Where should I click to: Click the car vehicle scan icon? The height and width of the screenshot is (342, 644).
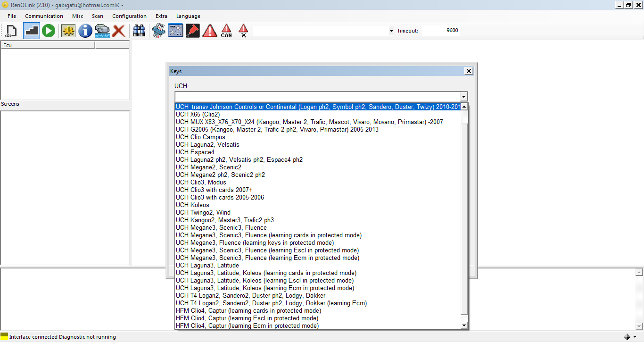[102, 31]
